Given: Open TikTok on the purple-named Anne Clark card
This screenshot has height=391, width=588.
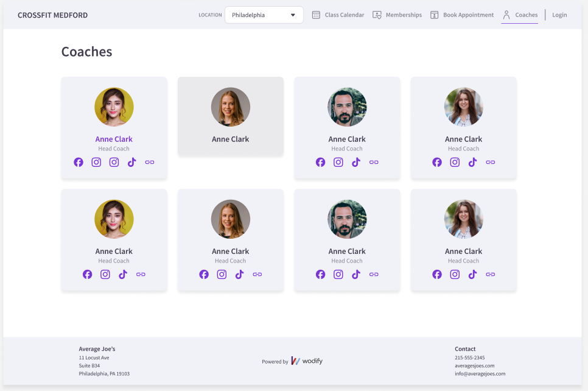Looking at the screenshot, I should 131,162.
